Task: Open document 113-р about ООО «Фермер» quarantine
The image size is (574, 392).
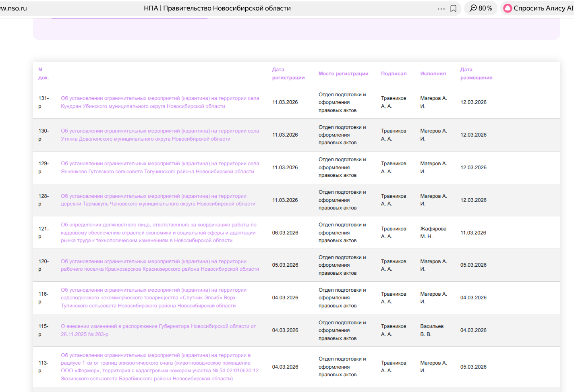Action: coord(160,367)
